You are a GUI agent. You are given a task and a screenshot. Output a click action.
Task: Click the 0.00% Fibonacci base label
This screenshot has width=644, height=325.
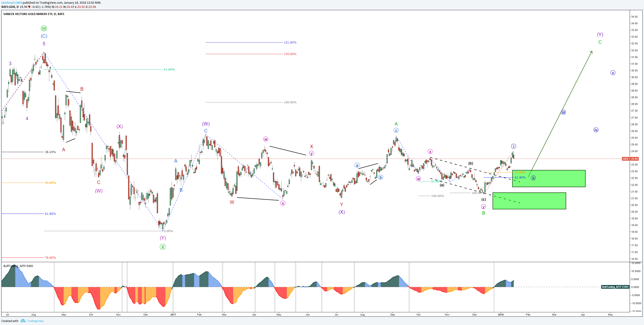coord(168,231)
